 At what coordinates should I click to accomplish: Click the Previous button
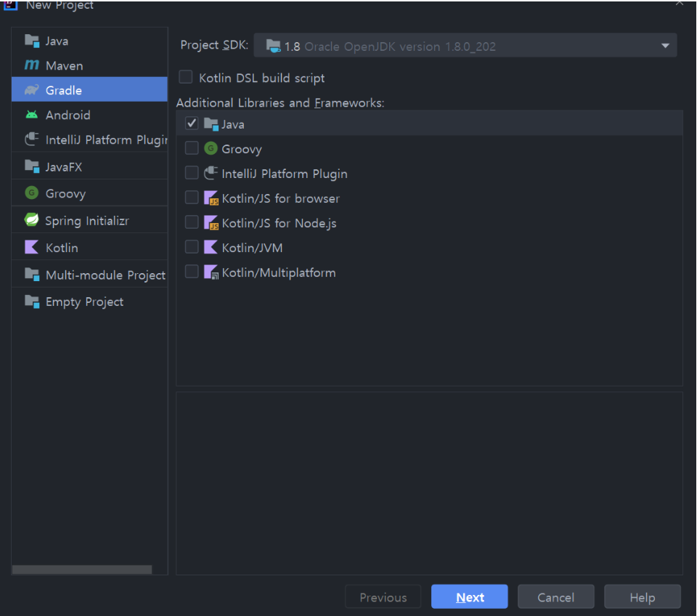383,597
